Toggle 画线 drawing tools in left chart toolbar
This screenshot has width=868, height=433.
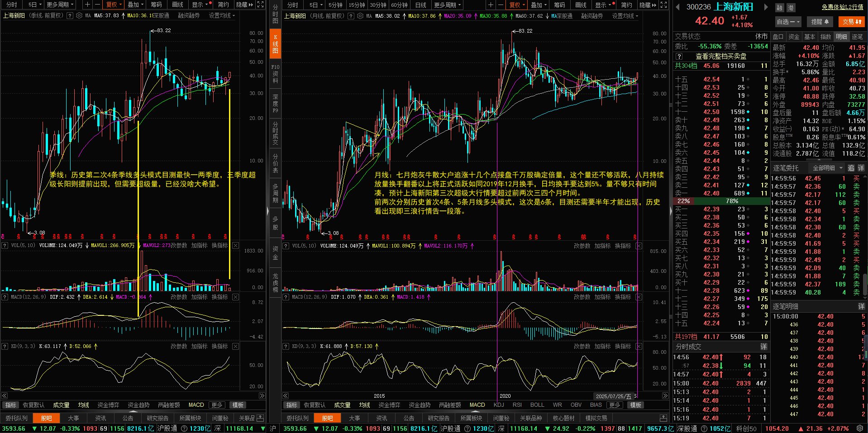pyautogui.click(x=177, y=5)
